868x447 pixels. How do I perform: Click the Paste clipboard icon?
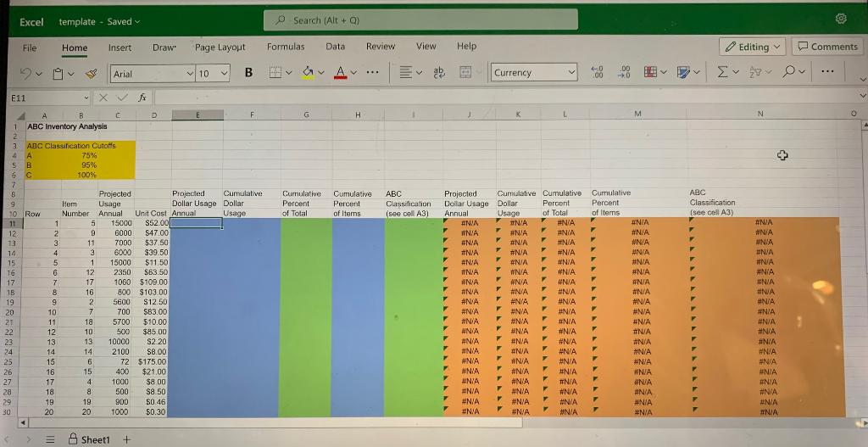click(58, 74)
